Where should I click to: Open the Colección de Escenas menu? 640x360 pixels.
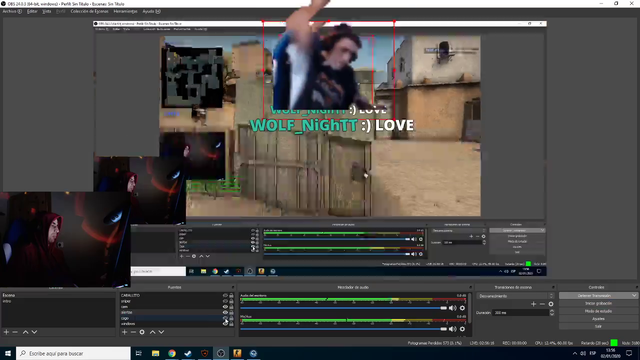point(89,11)
